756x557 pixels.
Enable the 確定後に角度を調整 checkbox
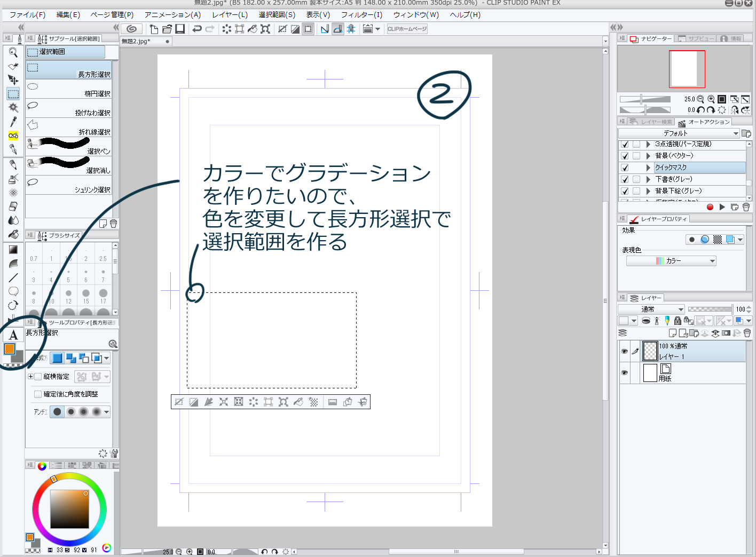tap(38, 394)
